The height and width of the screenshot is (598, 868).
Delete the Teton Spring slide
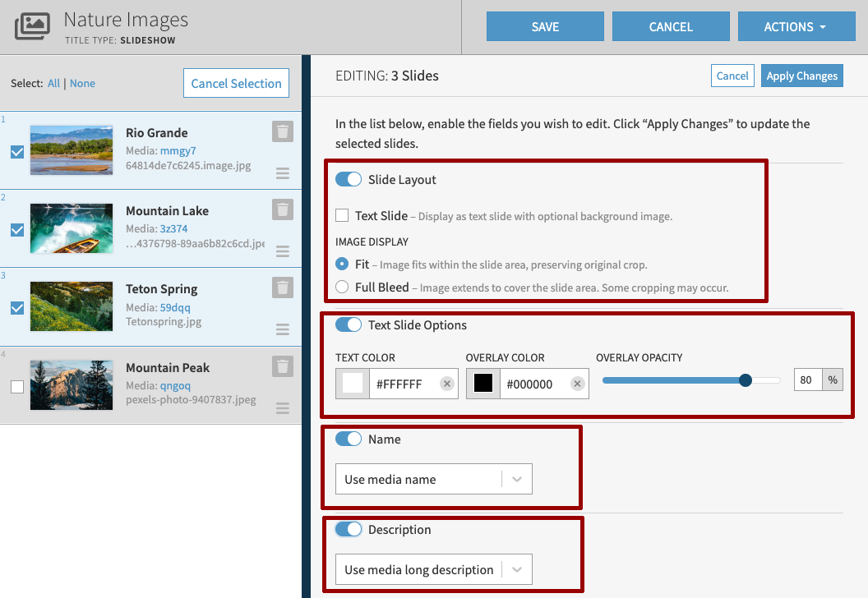(x=282, y=287)
